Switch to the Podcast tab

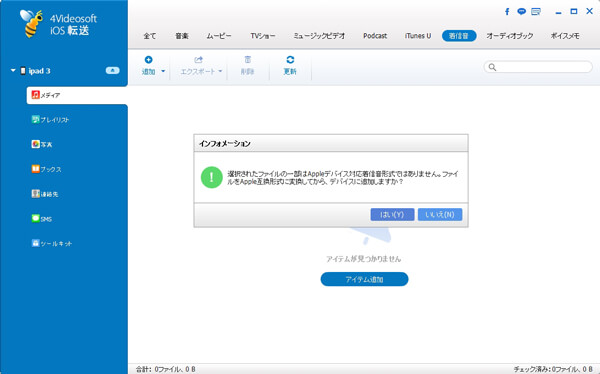(x=375, y=36)
